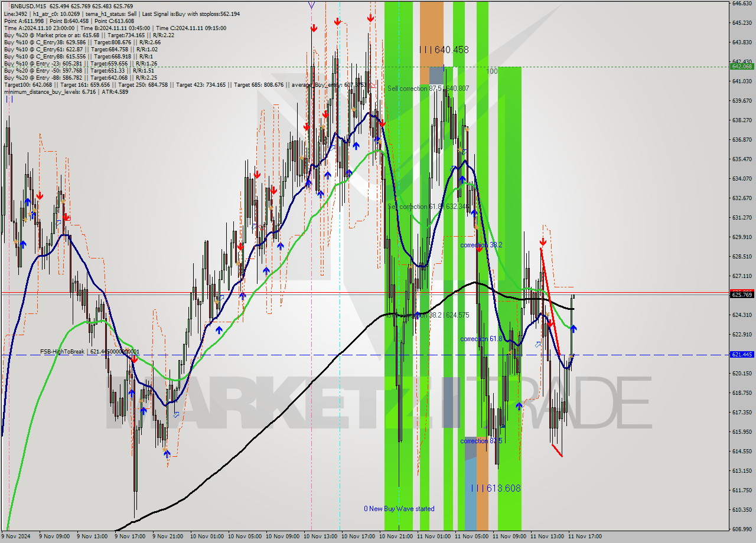
Task: Click the blue chart-shift triangle at top
Action: click(311, 5)
